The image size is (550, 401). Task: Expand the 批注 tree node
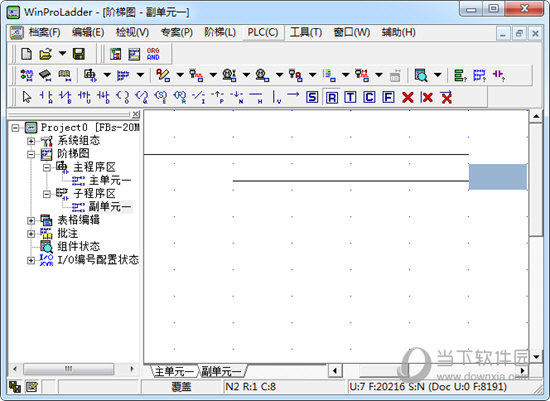(x=31, y=234)
